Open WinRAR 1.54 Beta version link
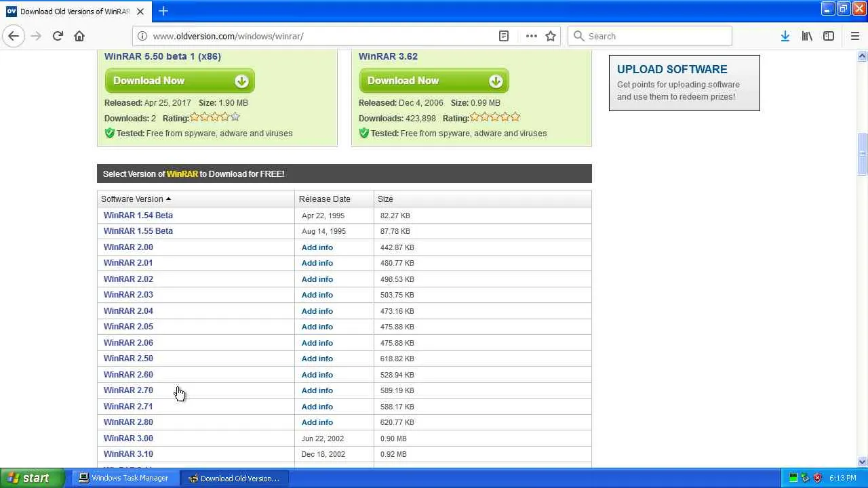Viewport: 868px width, 488px height. (138, 216)
